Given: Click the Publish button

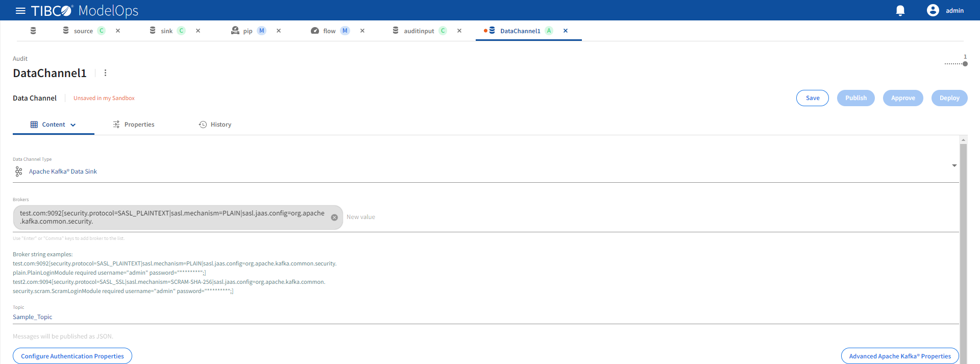Looking at the screenshot, I should click(856, 98).
